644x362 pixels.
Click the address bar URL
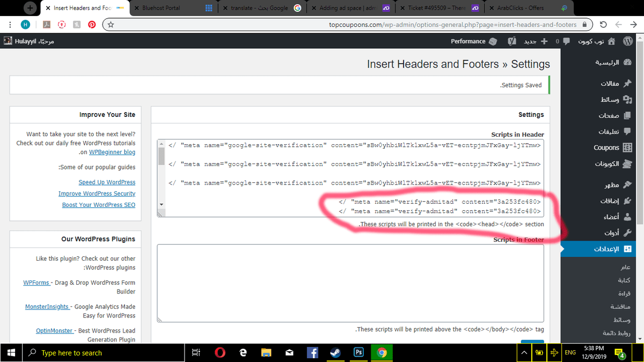(453, 24)
